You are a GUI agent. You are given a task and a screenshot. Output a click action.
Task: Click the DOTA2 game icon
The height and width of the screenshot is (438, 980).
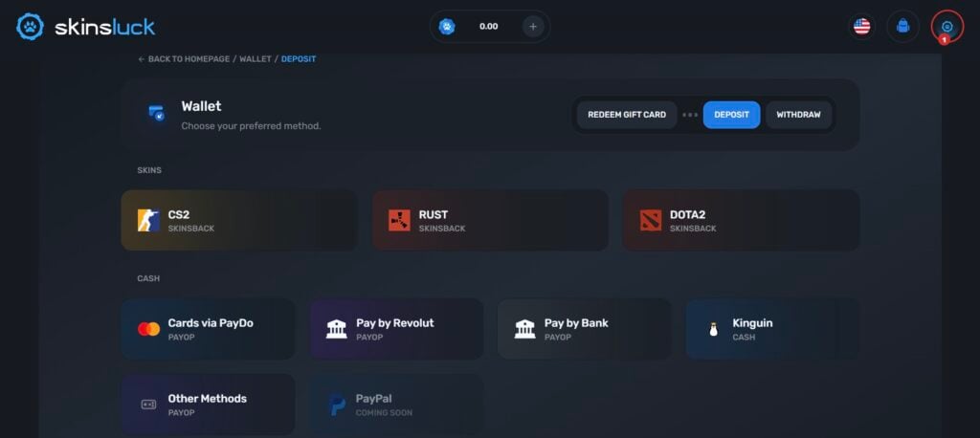651,220
